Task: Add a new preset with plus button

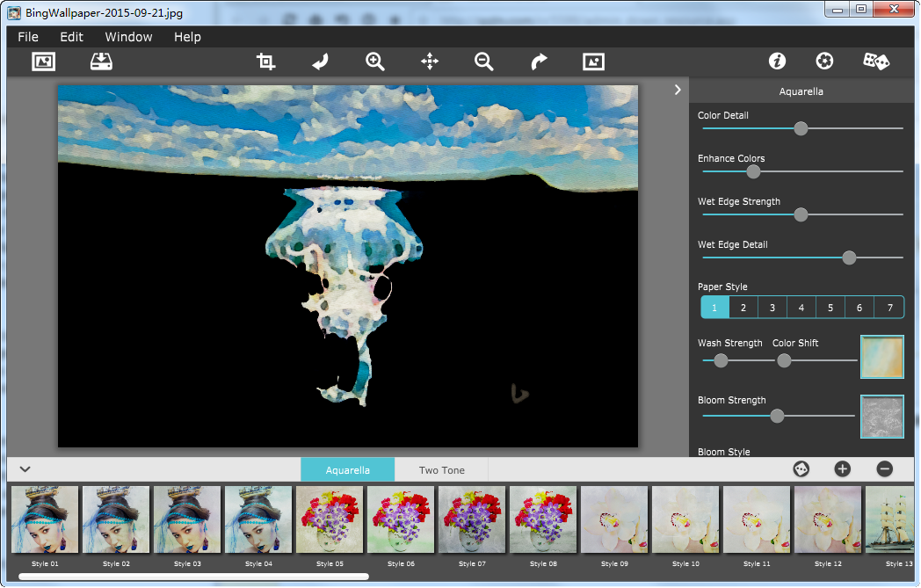Action: coord(842,469)
